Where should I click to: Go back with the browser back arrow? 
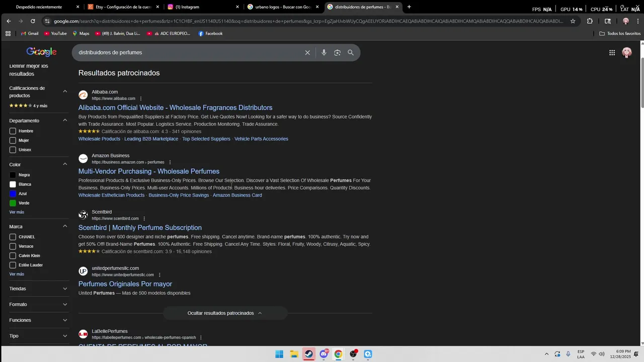click(9, 21)
